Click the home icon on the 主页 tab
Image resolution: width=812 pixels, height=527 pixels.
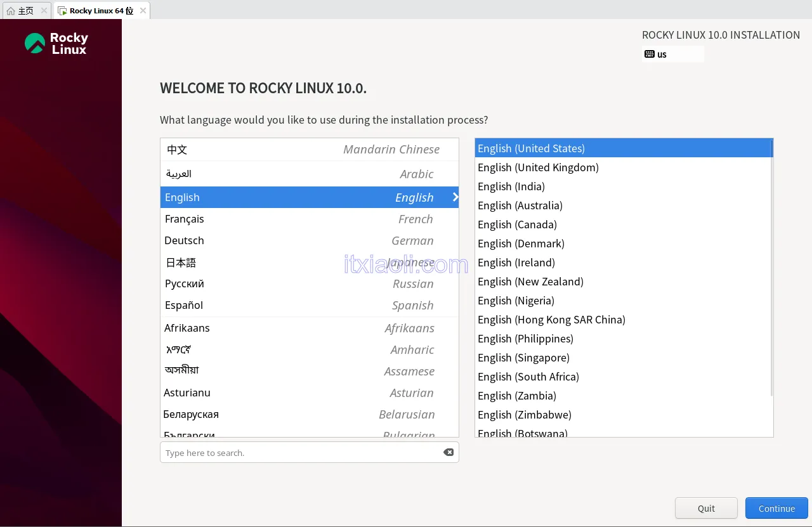click(11, 11)
